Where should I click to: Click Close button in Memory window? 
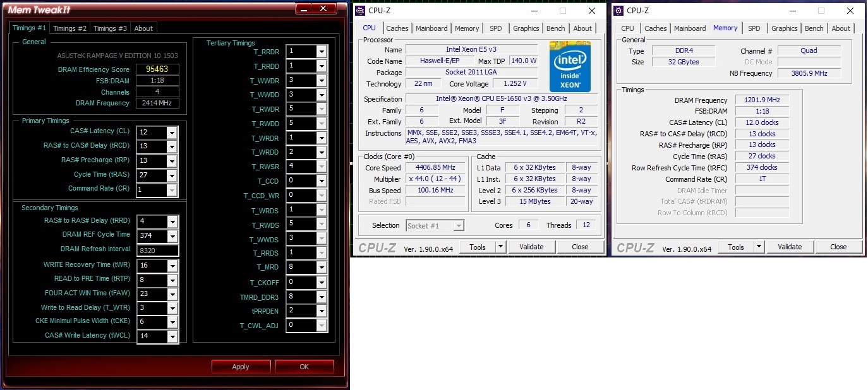tap(838, 247)
